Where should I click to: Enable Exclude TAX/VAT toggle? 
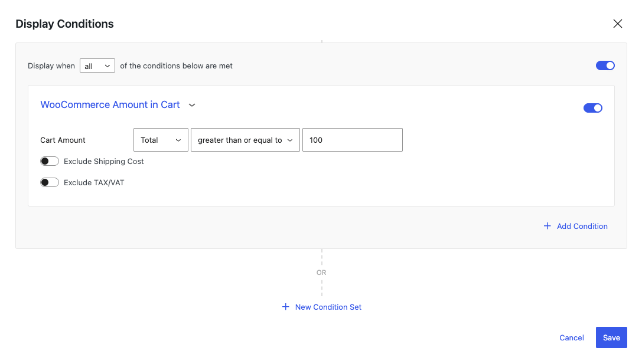click(x=50, y=182)
